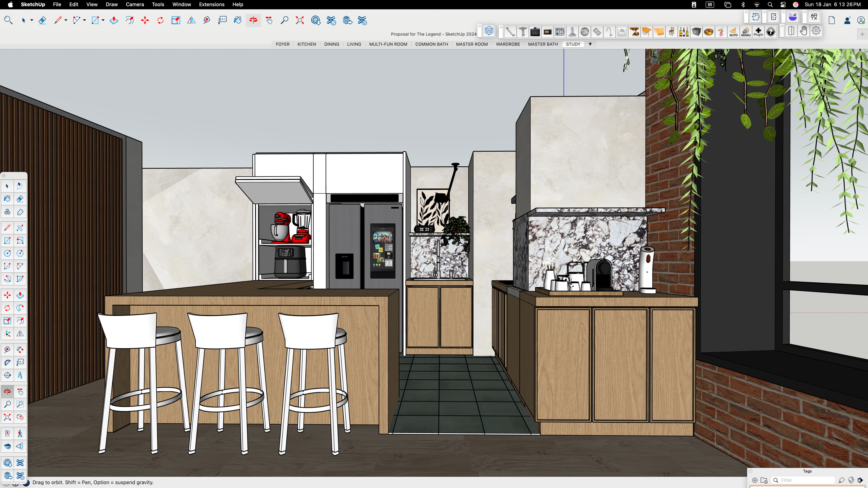Open the Line tool dropdown arrow

[66, 20]
